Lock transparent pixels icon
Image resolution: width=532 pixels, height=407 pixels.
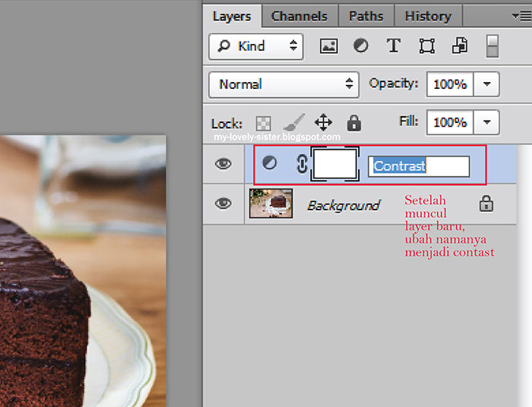coord(263,123)
